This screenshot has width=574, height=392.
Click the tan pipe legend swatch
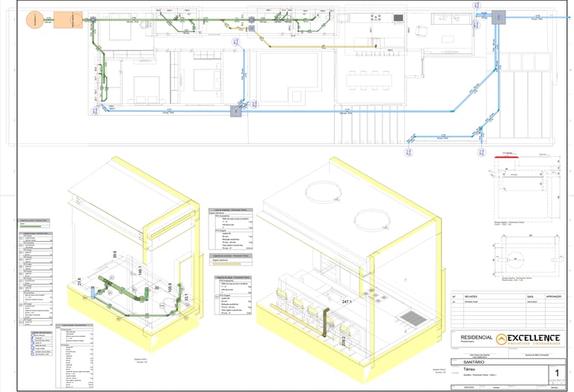(225, 264)
